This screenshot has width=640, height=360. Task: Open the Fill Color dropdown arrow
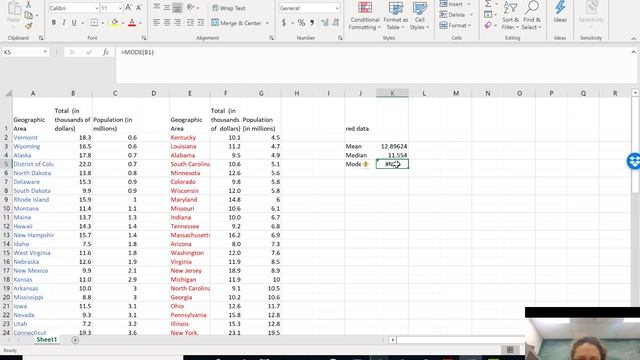pos(122,23)
